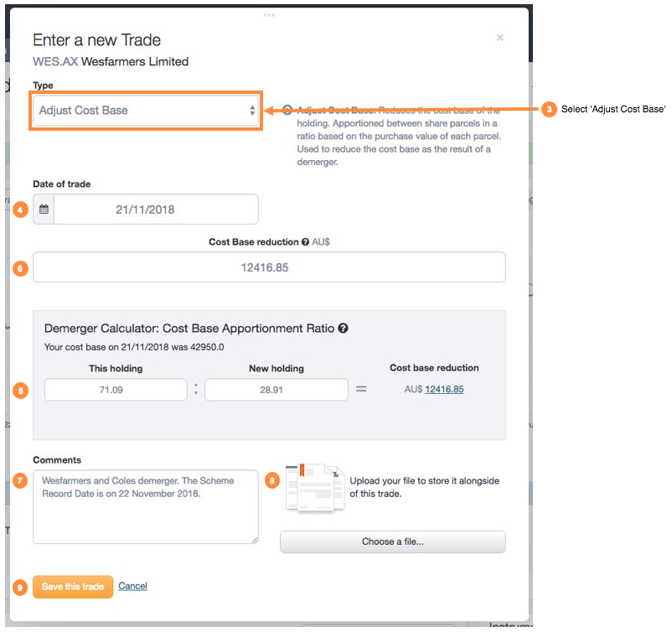Click the New holding ratio field 28.91
This screenshot has height=632, width=672.
(276, 390)
